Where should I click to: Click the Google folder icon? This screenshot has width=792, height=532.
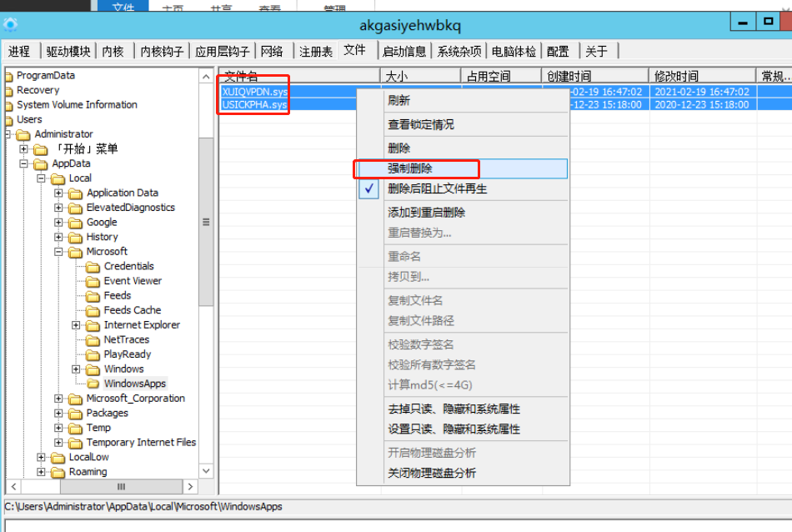point(76,223)
